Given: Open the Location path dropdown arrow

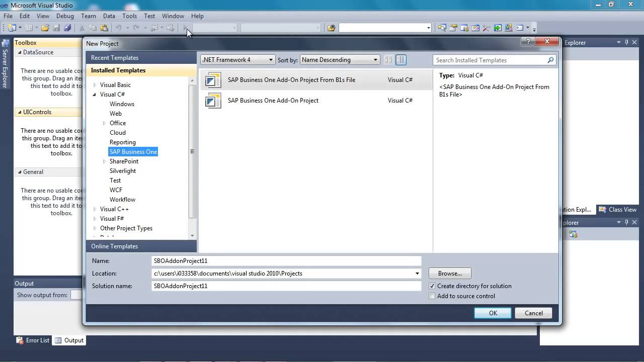Looking at the screenshot, I should [417, 274].
